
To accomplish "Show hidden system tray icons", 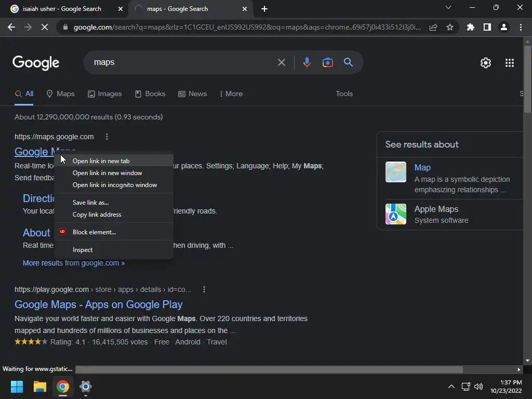I will point(451,387).
